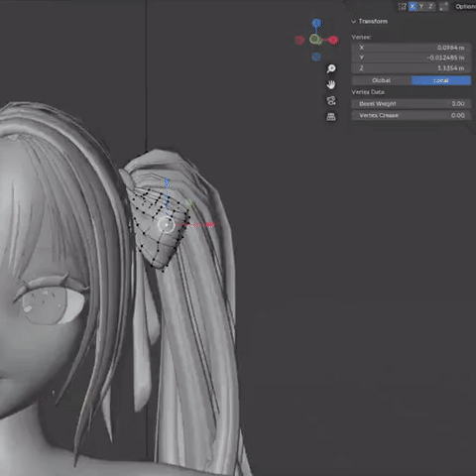Viewport: 476px width, 476px height.
Task: Select Local coordinate space
Action: (441, 80)
